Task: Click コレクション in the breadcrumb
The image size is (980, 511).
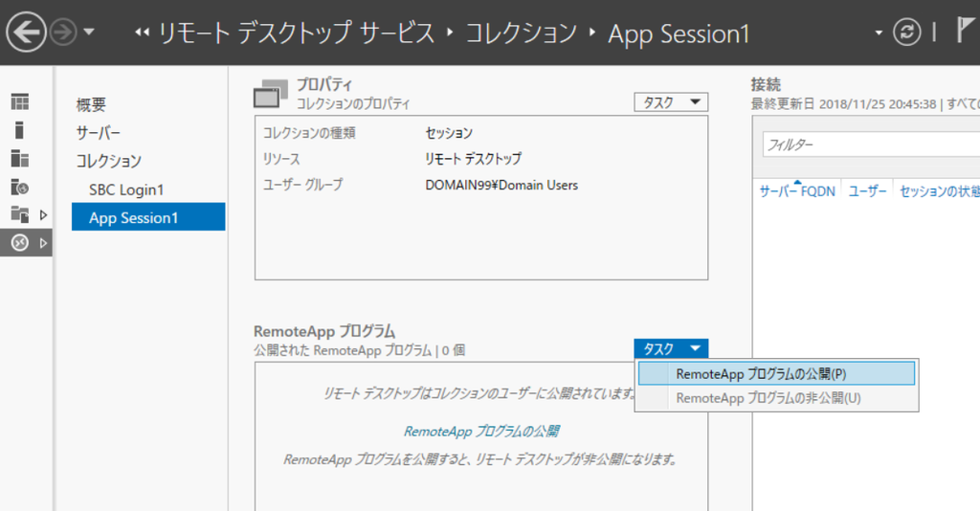Action: 522,33
